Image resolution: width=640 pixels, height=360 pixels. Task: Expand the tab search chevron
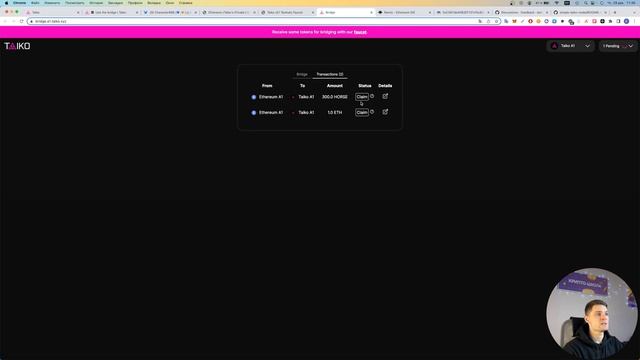(634, 12)
